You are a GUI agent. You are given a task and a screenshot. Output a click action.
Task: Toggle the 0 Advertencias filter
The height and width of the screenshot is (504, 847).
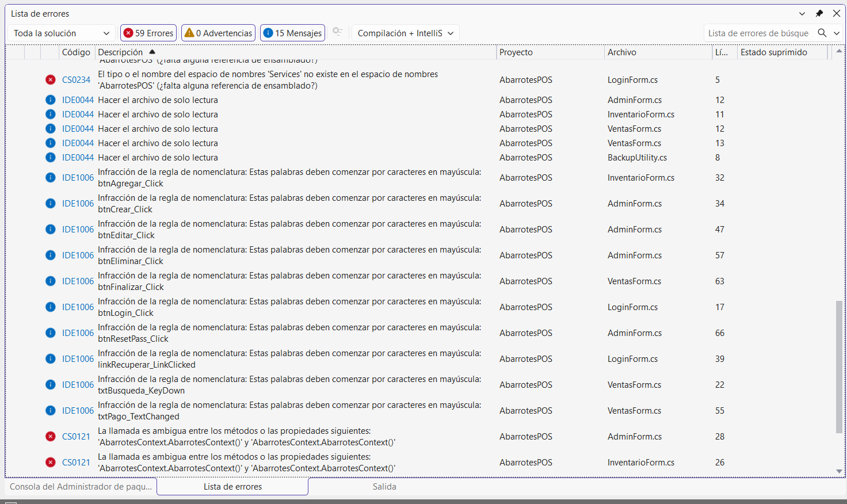click(x=219, y=33)
